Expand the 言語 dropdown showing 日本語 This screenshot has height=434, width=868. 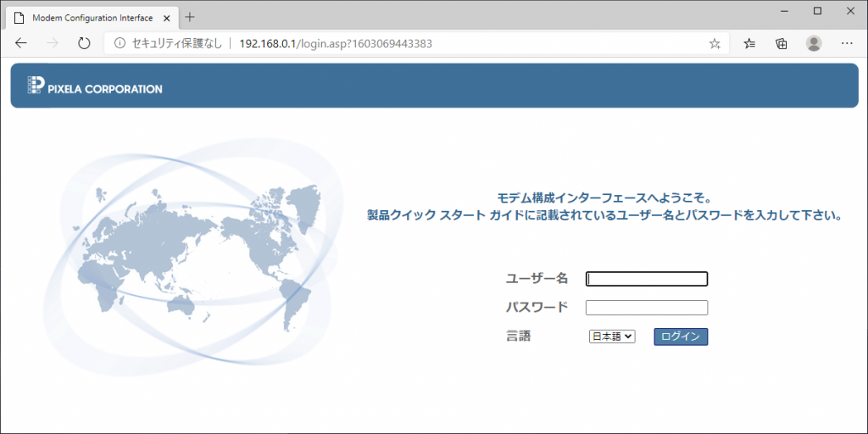[611, 337]
